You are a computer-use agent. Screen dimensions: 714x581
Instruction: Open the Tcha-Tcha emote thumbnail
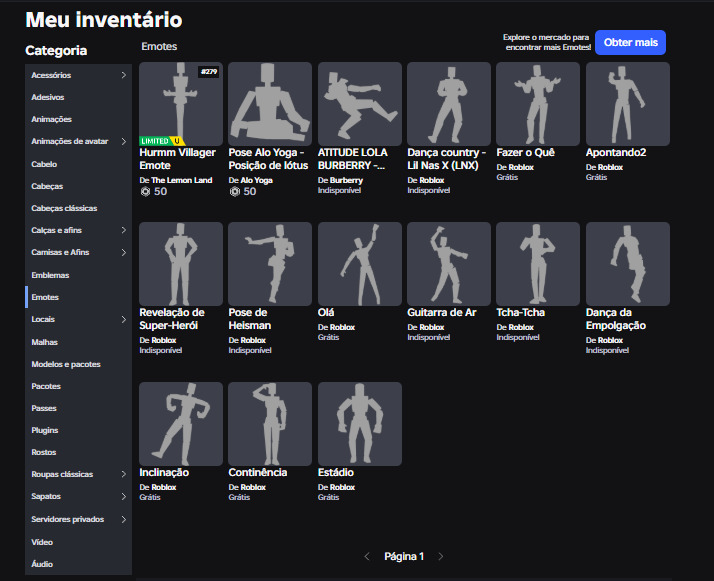pos(538,263)
